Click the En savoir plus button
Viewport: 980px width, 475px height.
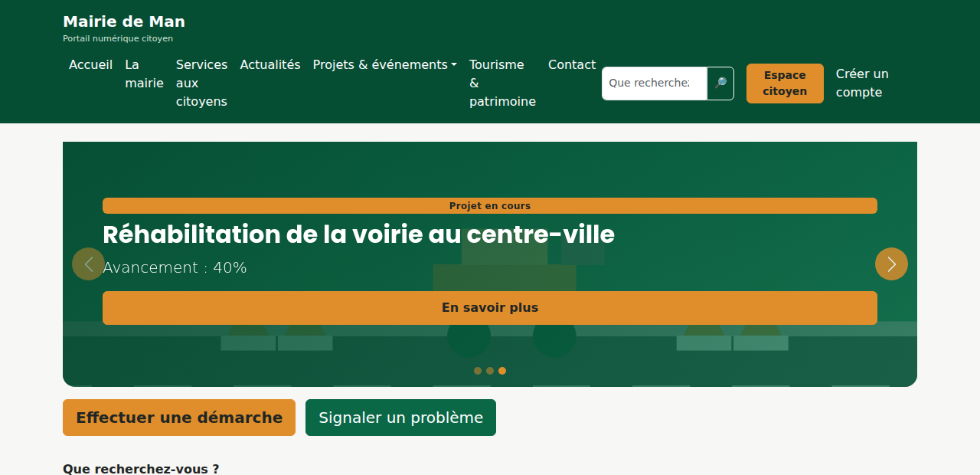coord(490,308)
